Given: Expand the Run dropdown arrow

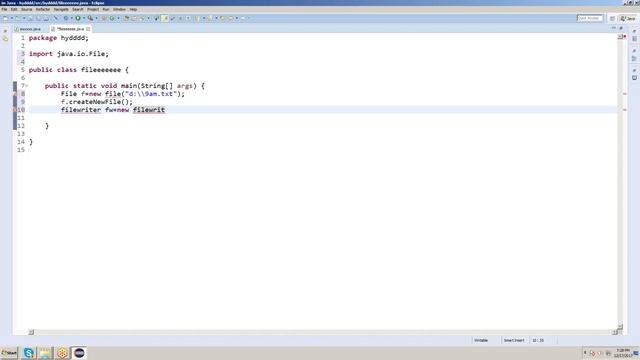Looking at the screenshot, I should coord(84,18).
